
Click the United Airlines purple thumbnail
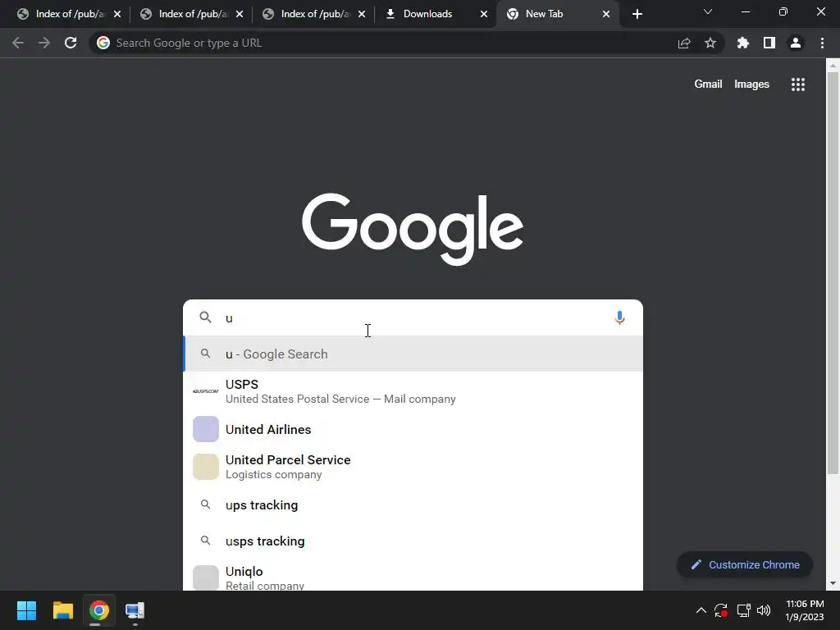point(206,429)
